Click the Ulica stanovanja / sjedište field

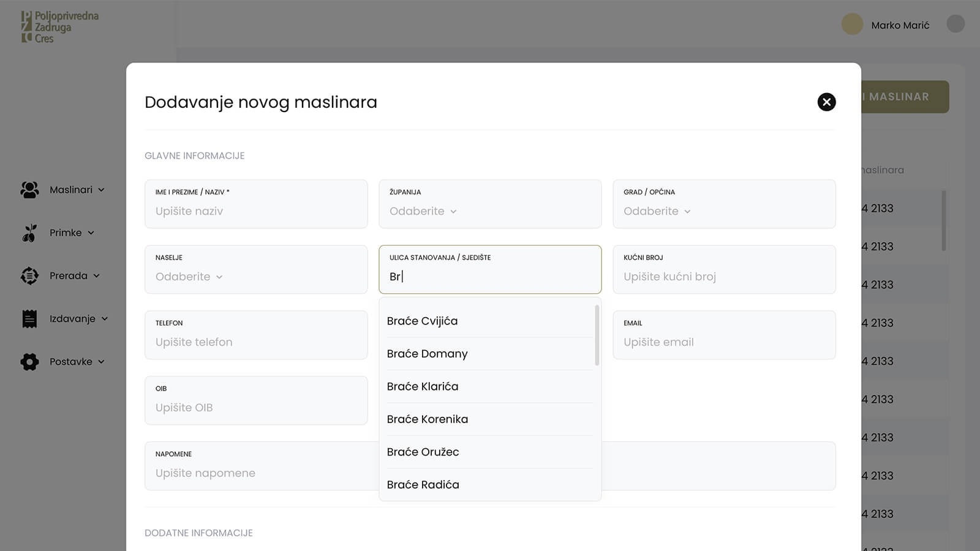(x=490, y=269)
